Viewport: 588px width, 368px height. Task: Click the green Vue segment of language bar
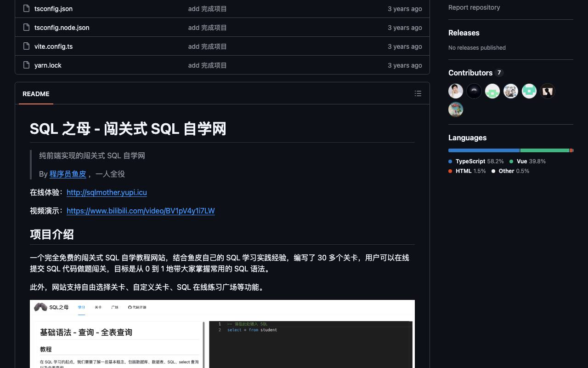pos(545,150)
